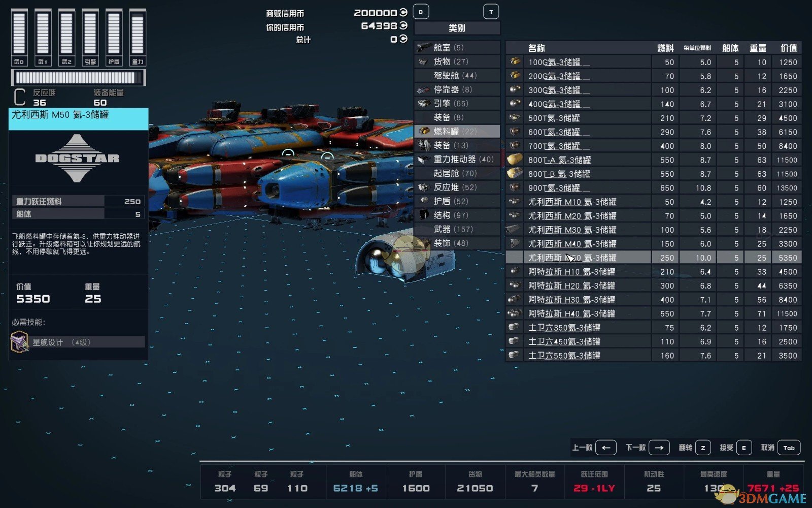Select the 土卫六450氦-3储罐 row
The image size is (812, 508).
pyautogui.click(x=654, y=341)
